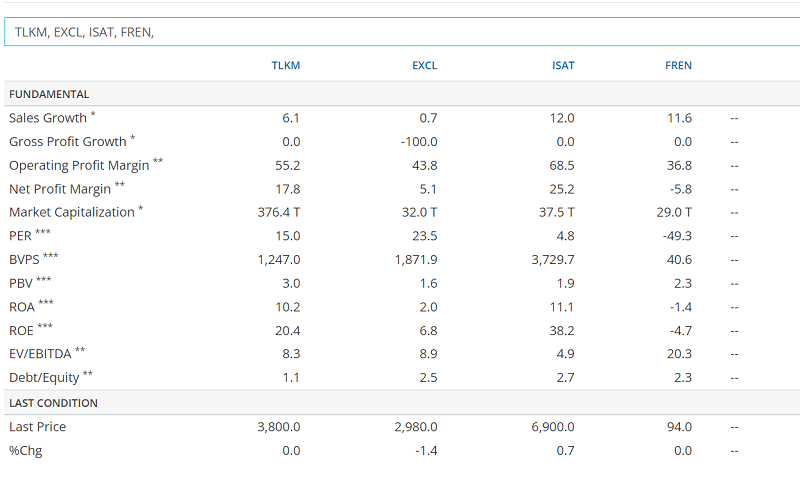The width and height of the screenshot is (800, 480).
Task: Select ISAT market cap value 37.5 T
Action: (x=557, y=212)
